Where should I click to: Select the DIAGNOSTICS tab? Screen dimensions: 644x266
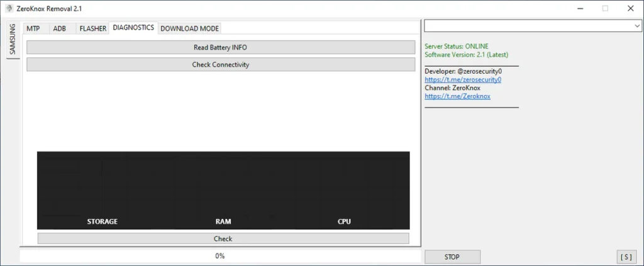pyautogui.click(x=133, y=28)
